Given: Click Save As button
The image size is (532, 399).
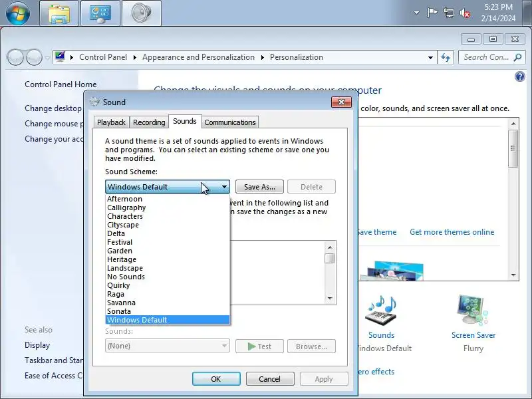Looking at the screenshot, I should pos(259,187).
